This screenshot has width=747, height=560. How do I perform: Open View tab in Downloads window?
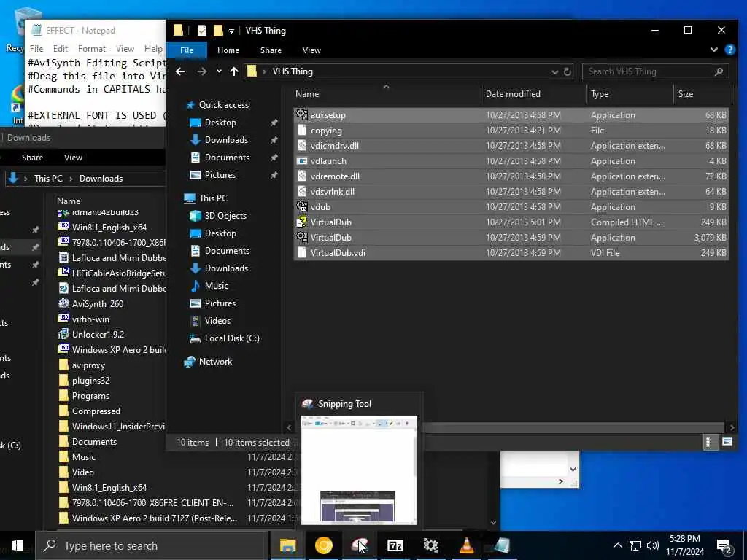click(73, 157)
